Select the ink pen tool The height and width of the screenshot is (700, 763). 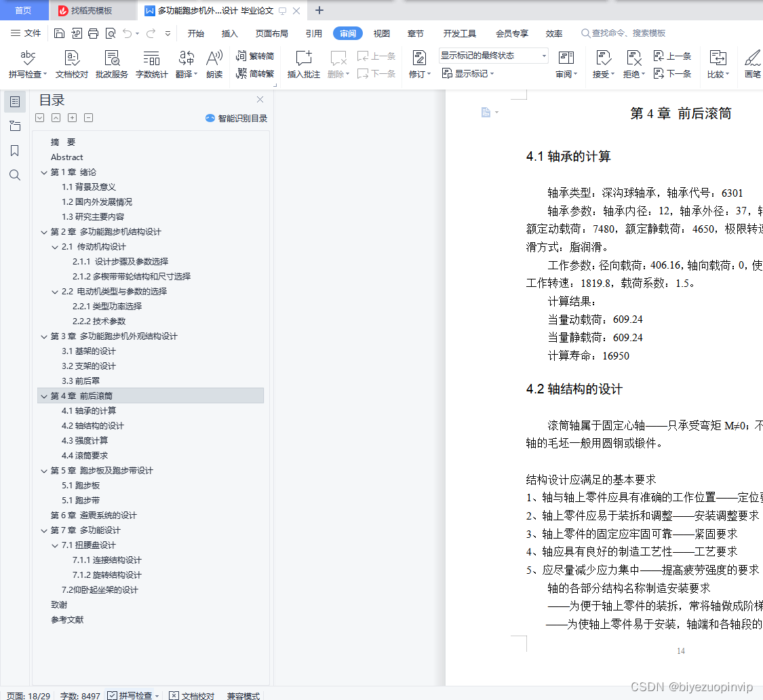coord(753,64)
